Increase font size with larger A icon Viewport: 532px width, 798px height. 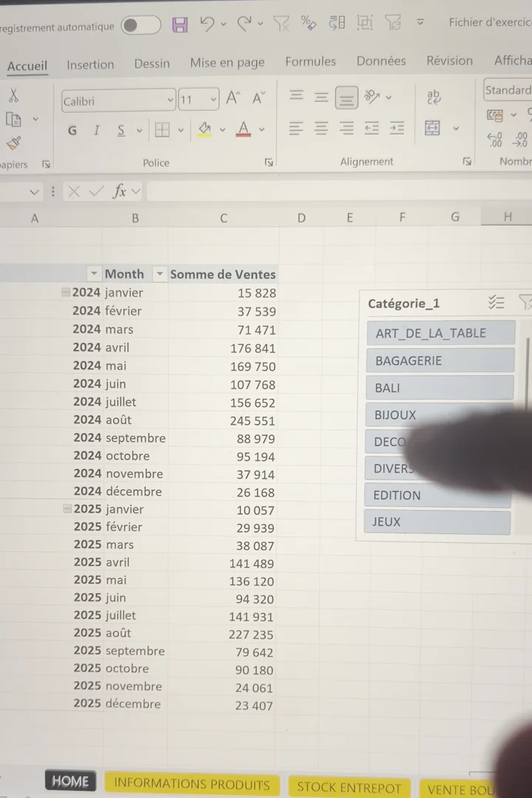[233, 98]
